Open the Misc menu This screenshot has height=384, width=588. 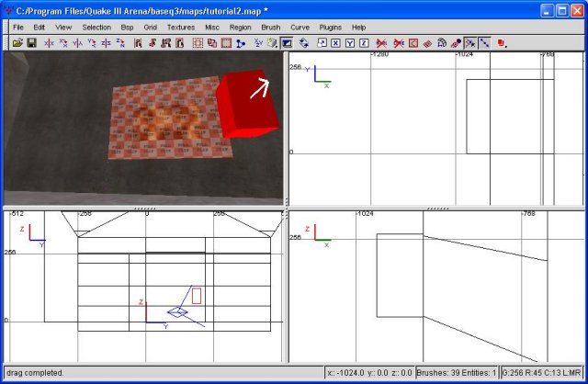coord(212,27)
